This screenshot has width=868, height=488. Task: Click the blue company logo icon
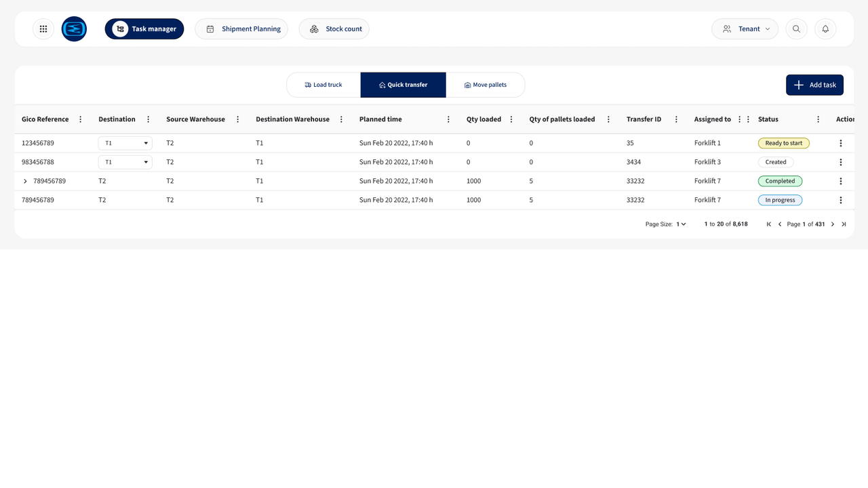pyautogui.click(x=74, y=29)
